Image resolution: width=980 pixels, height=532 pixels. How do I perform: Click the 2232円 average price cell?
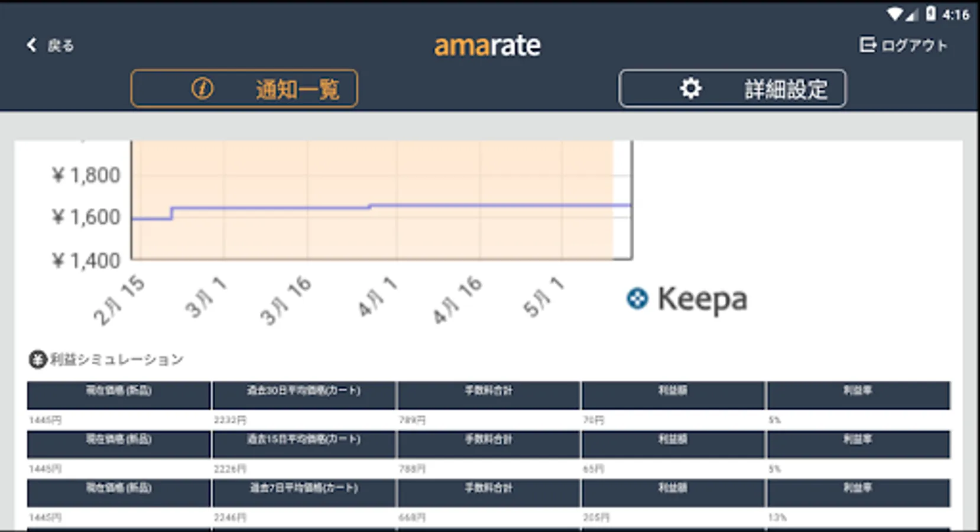coord(229,420)
